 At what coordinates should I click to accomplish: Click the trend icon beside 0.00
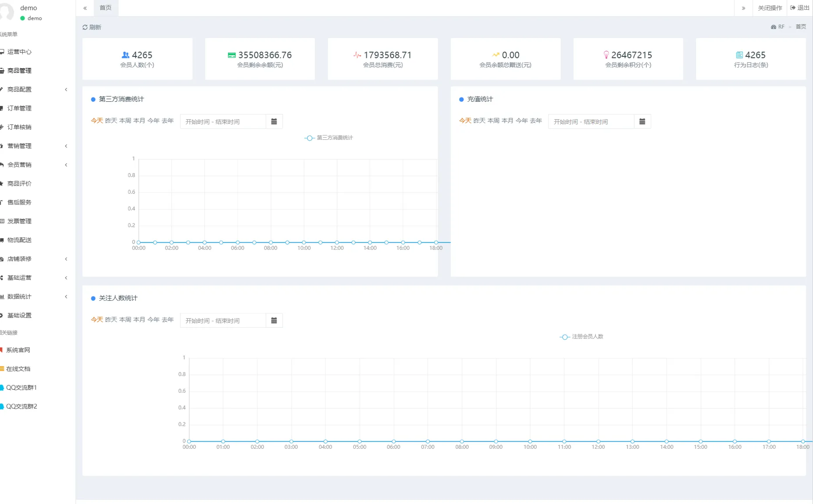pyautogui.click(x=496, y=55)
